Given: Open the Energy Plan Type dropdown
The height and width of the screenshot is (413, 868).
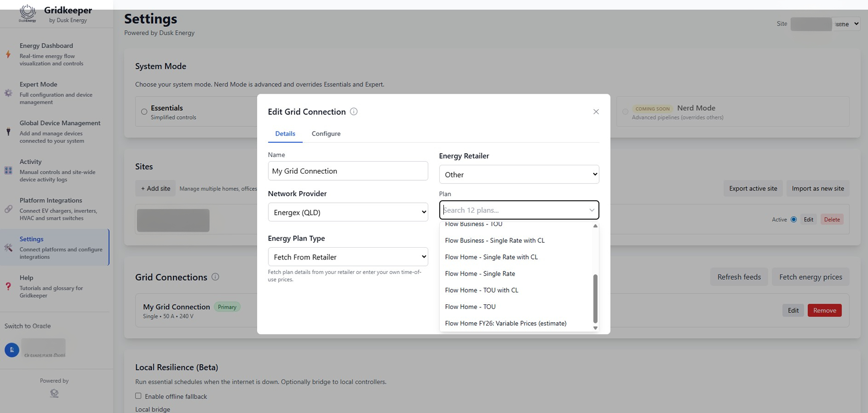Looking at the screenshot, I should coord(348,257).
